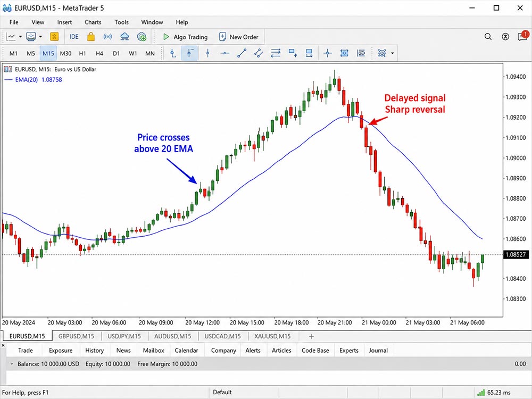The width and height of the screenshot is (532, 399).
Task: Open the Experts tab in Toolbox
Action: point(349,351)
